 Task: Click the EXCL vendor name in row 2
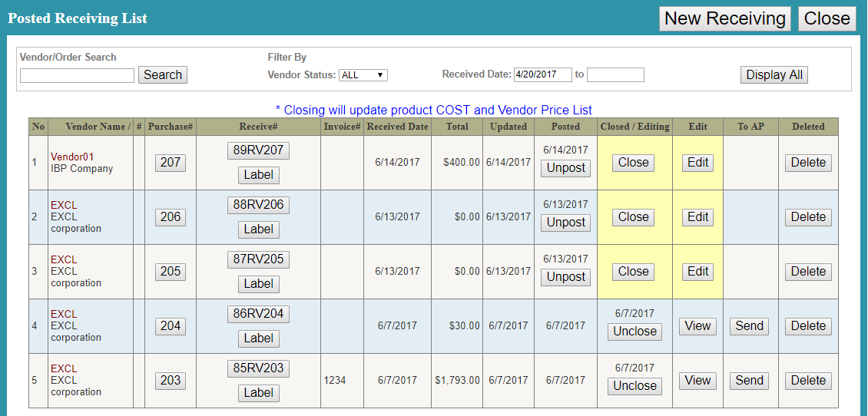click(64, 205)
